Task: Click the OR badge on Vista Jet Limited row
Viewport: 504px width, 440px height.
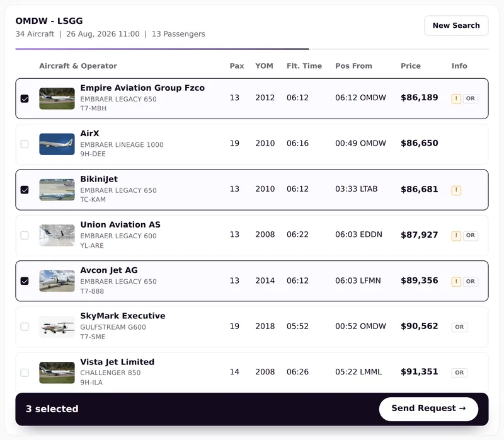Action: pyautogui.click(x=459, y=373)
